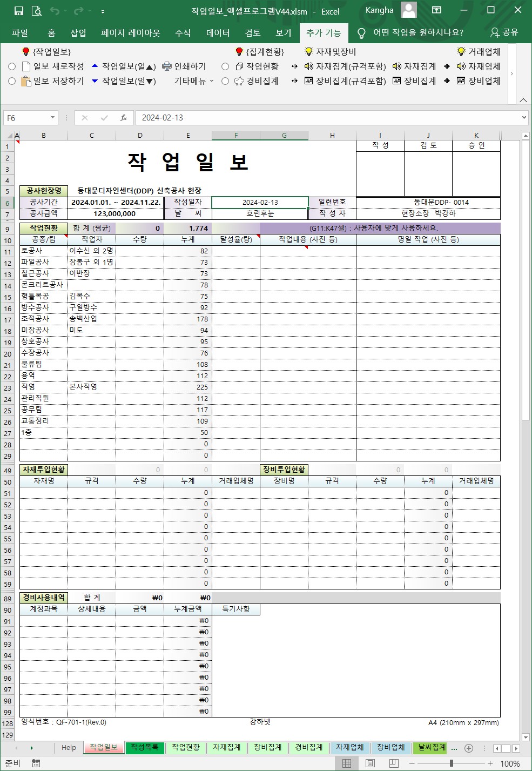Click the 공유 share button
532x771 pixels.
tap(503, 32)
